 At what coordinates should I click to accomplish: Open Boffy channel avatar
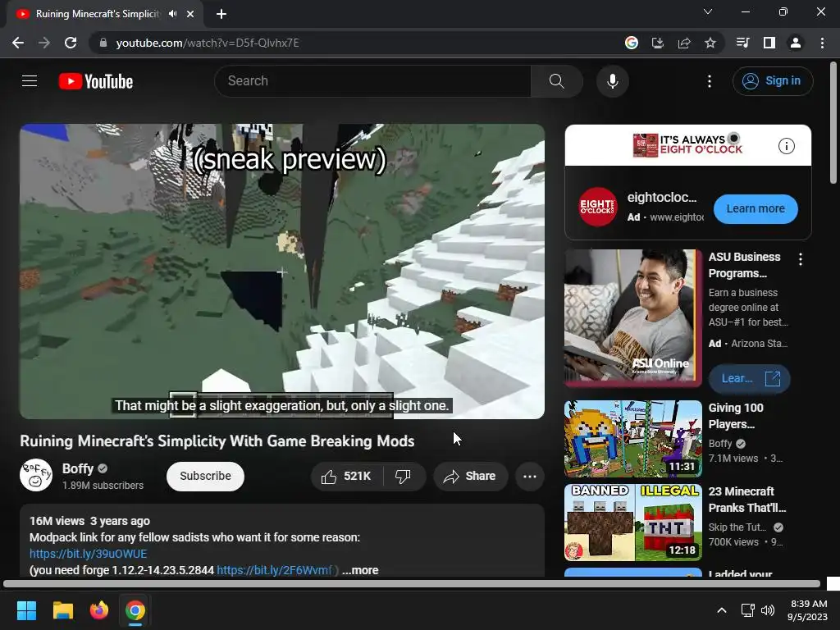[36, 475]
